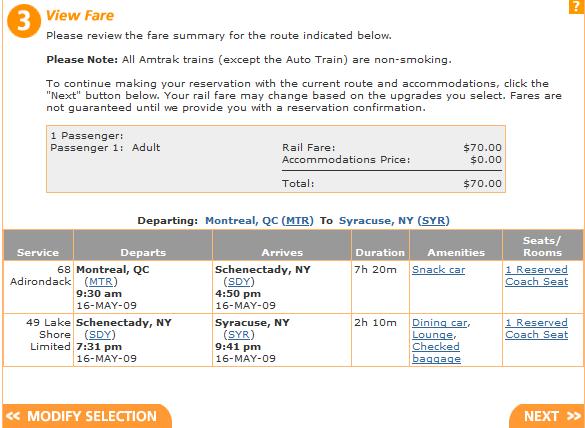The width and height of the screenshot is (585, 428).
Task: Open the Lounge amenity link
Action: (x=432, y=335)
